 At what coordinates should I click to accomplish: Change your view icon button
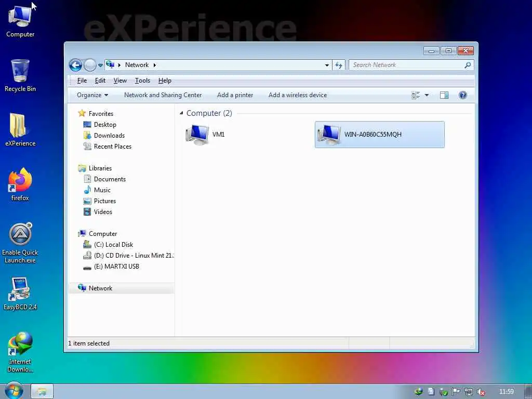416,96
